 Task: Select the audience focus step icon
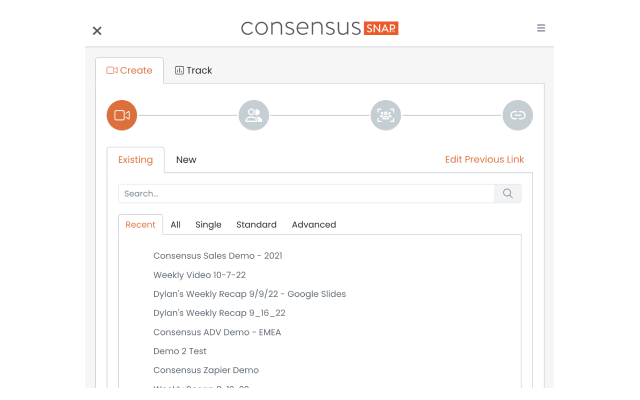click(385, 115)
